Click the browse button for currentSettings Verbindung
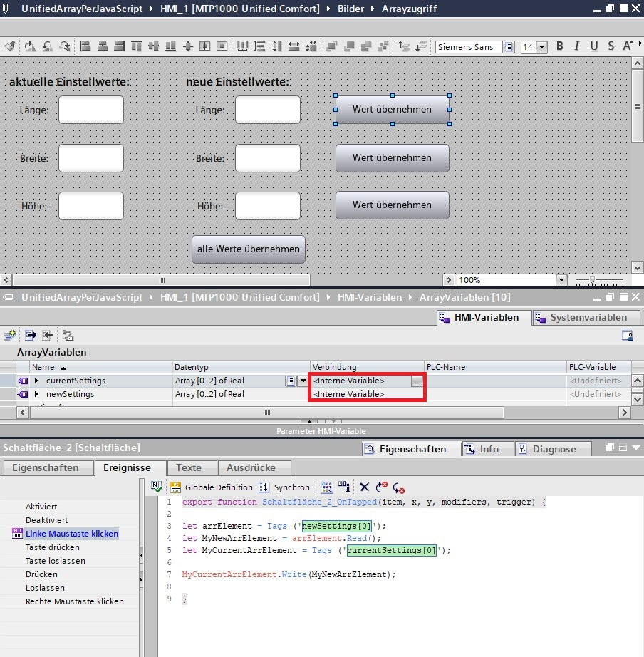The height and width of the screenshot is (657, 644). [417, 381]
